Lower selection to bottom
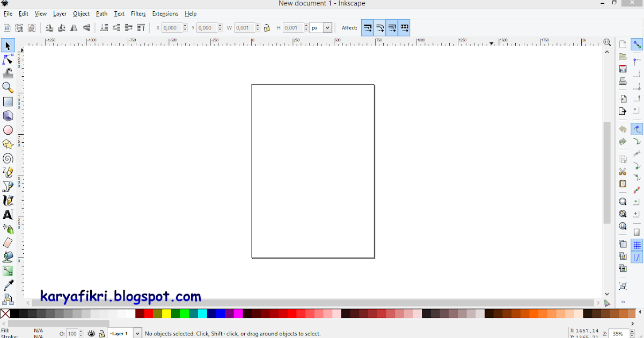The width and height of the screenshot is (644, 338). point(104,28)
